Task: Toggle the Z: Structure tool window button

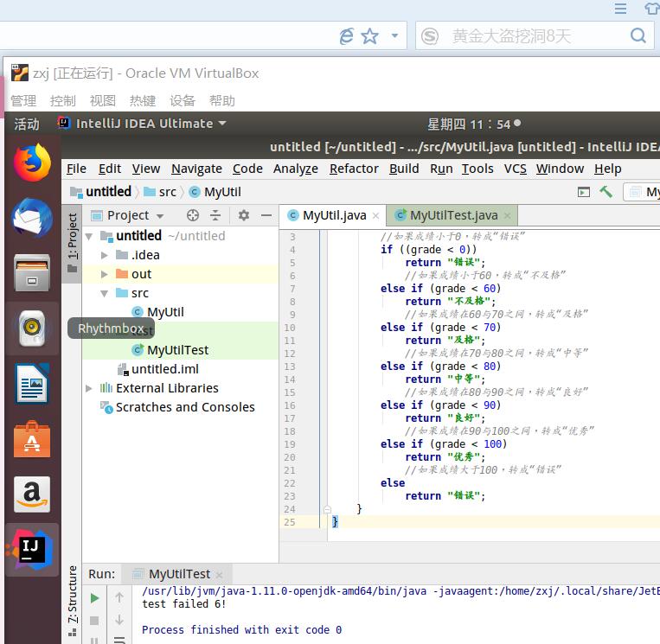Action: (x=72, y=602)
